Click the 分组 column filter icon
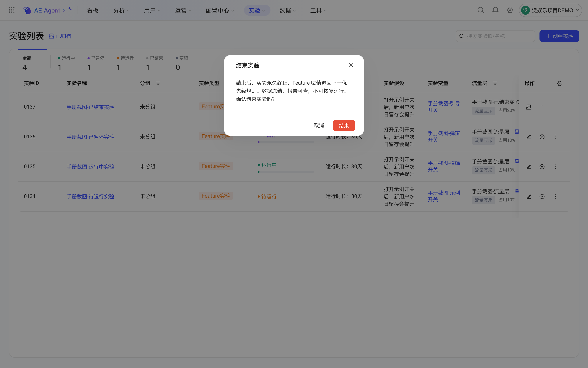 pyautogui.click(x=158, y=84)
